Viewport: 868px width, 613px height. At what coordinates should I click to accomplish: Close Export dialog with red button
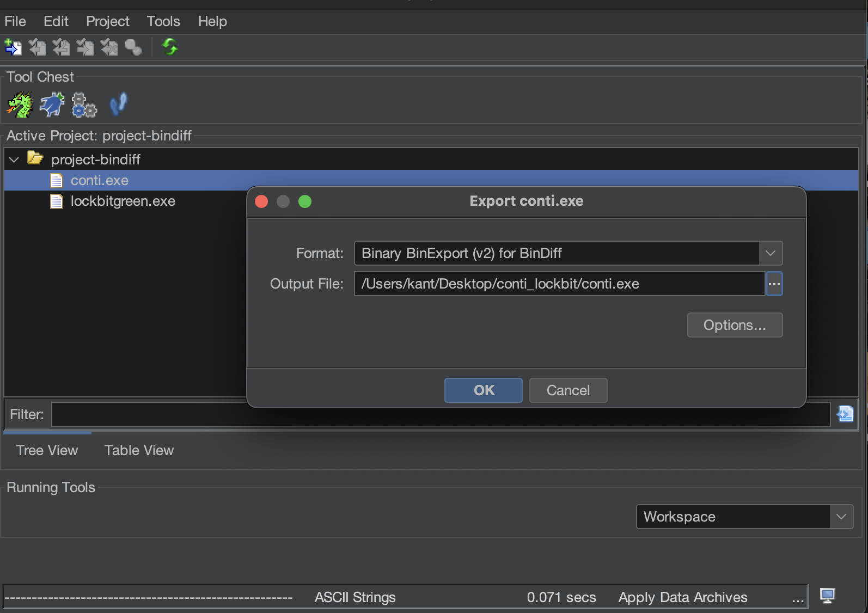tap(261, 201)
